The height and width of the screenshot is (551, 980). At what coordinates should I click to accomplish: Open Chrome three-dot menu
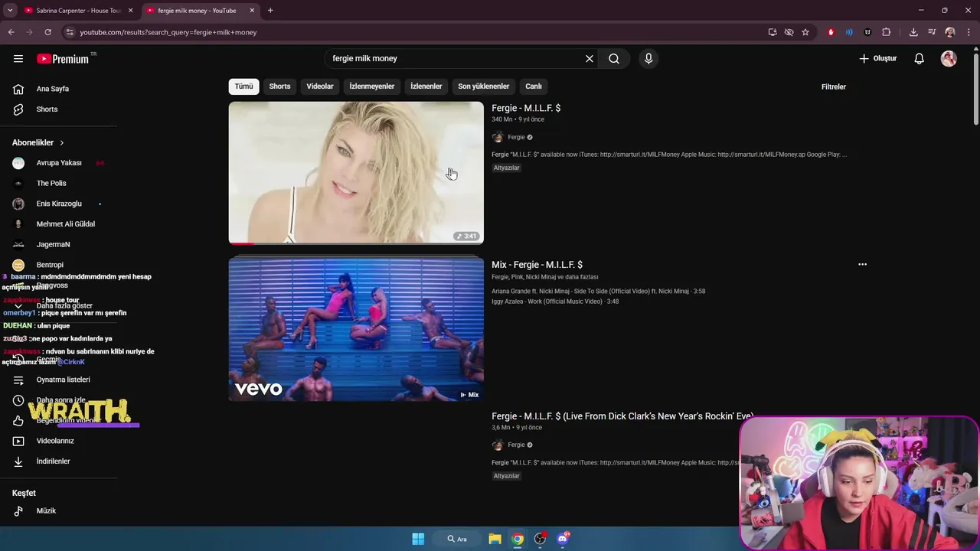pyautogui.click(x=969, y=32)
